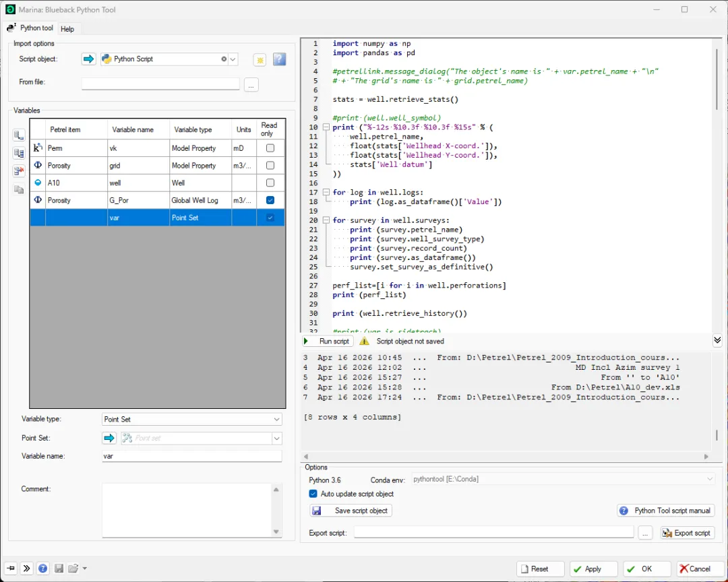Click the green Run script play icon
The width and height of the screenshot is (728, 582).
pyautogui.click(x=306, y=341)
